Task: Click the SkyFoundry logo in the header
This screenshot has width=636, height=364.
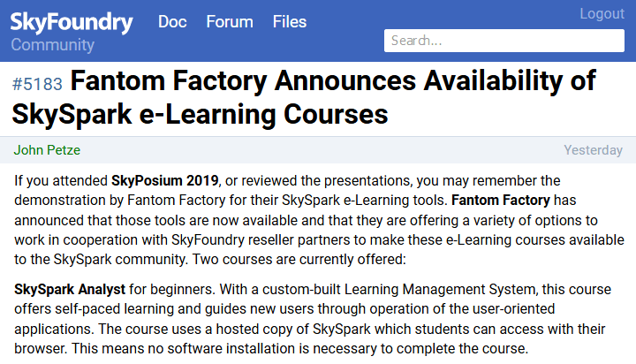Action: tap(72, 22)
